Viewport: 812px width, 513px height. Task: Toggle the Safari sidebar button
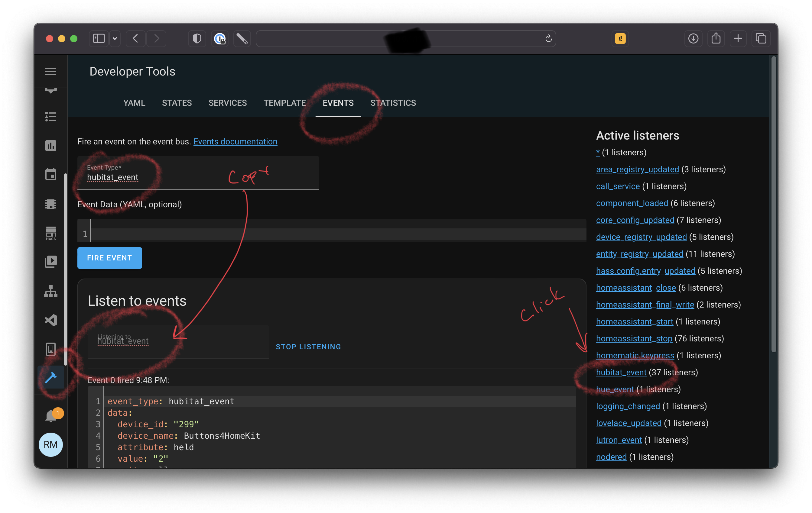[99, 38]
